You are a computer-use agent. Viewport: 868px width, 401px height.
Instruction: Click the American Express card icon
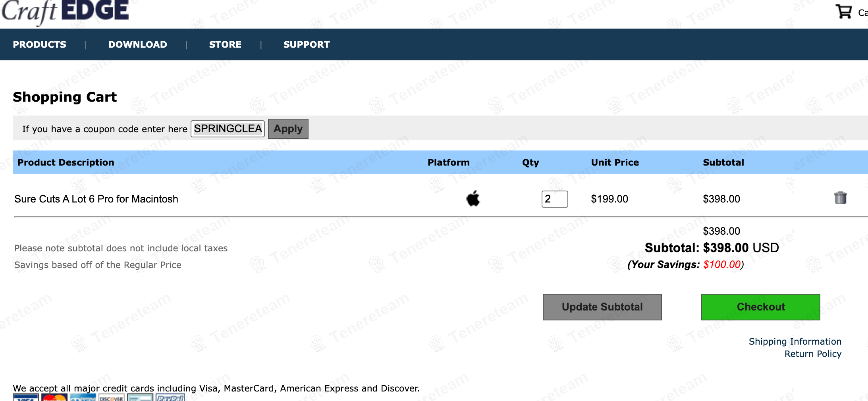pyautogui.click(x=83, y=397)
